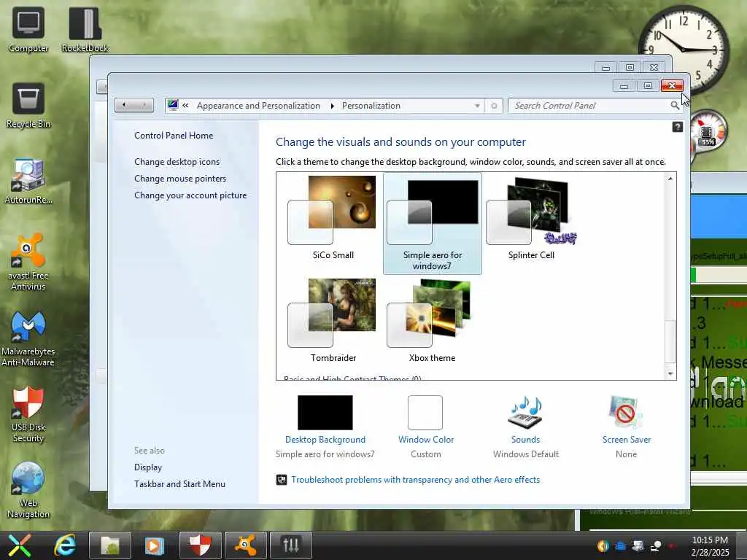
Task: Open the avast taskbar button
Action: [x=245, y=545]
